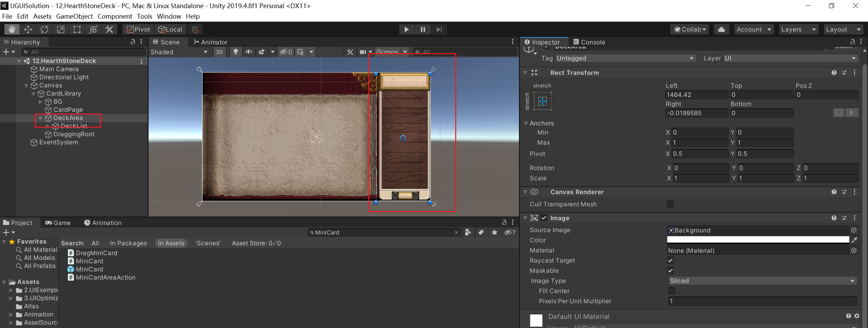The height and width of the screenshot is (328, 868).
Task: Open Scene component tools icon
Action: click(350, 52)
